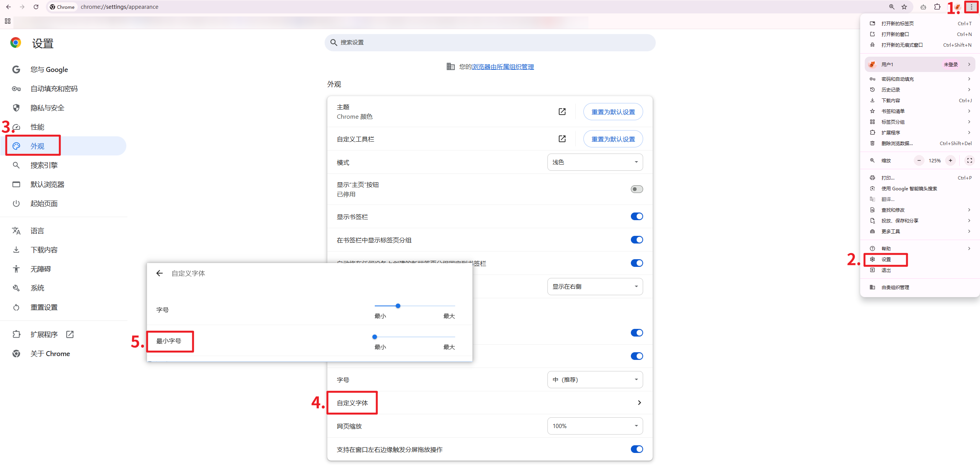
Task: Open the apps grid icon in bookmarks bar
Action: (8, 21)
